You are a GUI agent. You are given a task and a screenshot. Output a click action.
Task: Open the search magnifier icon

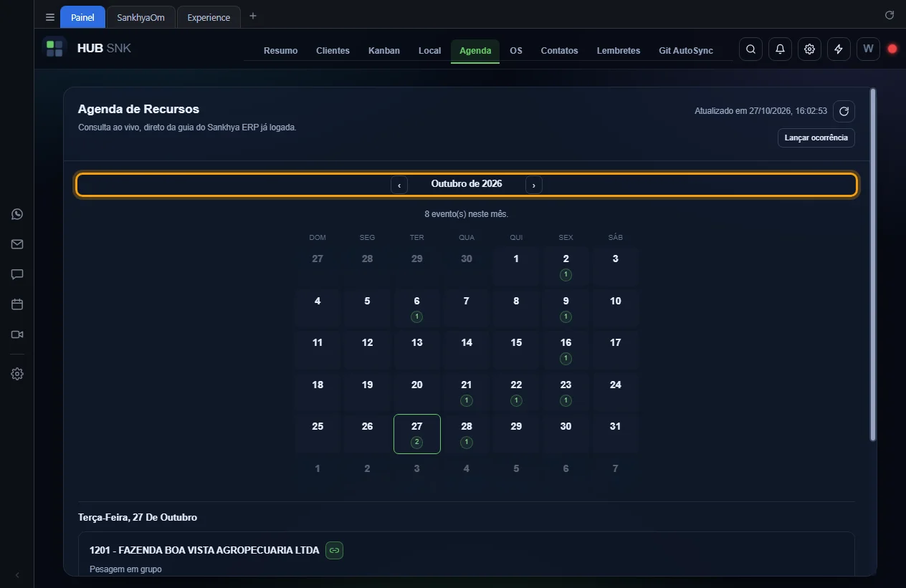[x=750, y=49]
